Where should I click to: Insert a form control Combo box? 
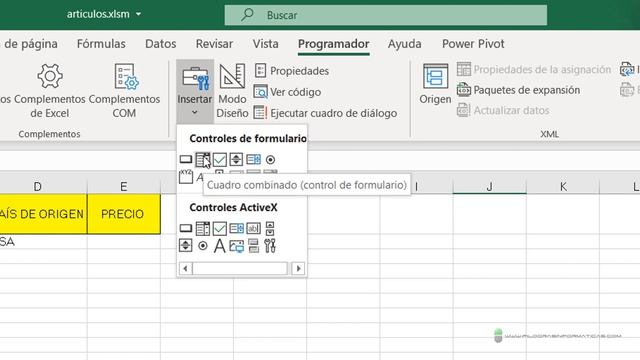click(202, 160)
